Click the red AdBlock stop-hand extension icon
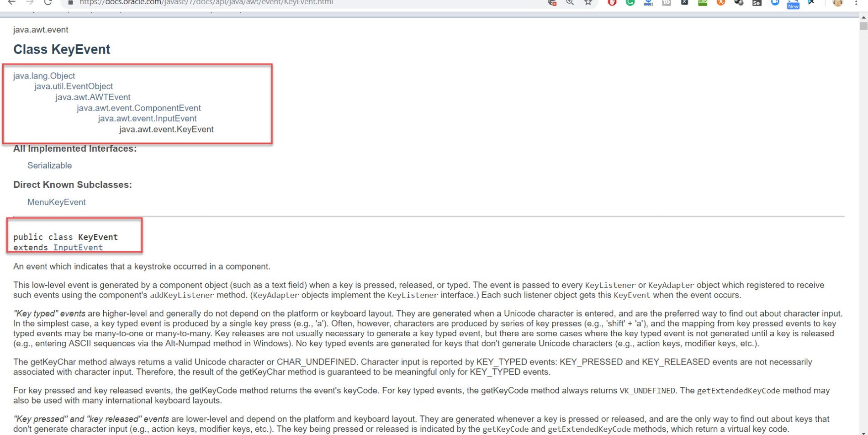Screen dimensions: 868x435 tap(612, 2)
